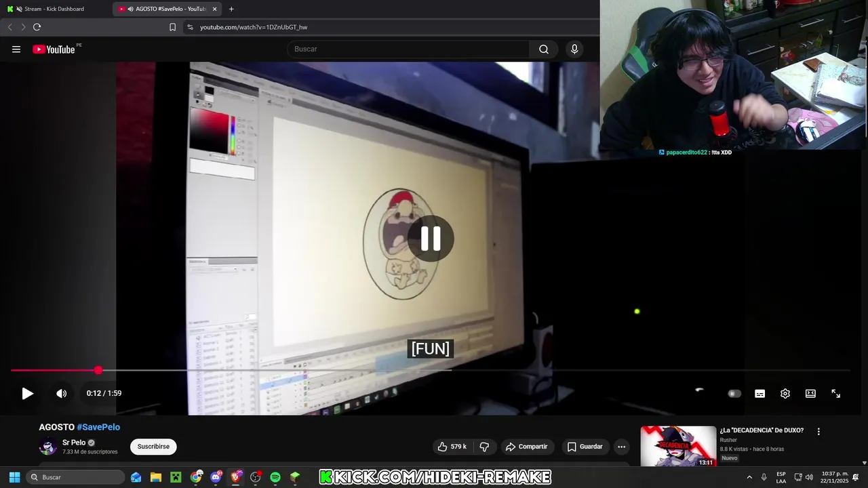The image size is (868, 488).
Task: Open the notification bell in tray
Action: click(856, 477)
